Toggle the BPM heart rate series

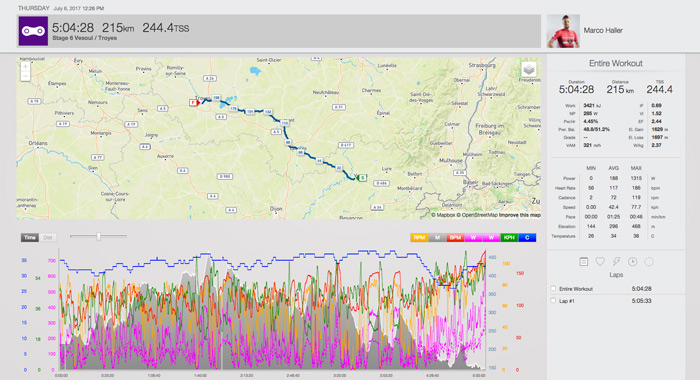click(x=455, y=238)
